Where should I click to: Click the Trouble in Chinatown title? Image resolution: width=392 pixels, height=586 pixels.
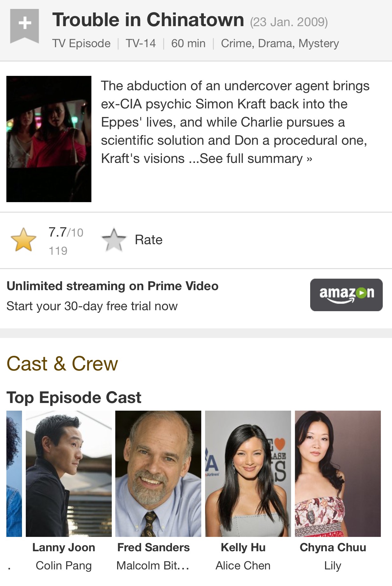(x=148, y=20)
